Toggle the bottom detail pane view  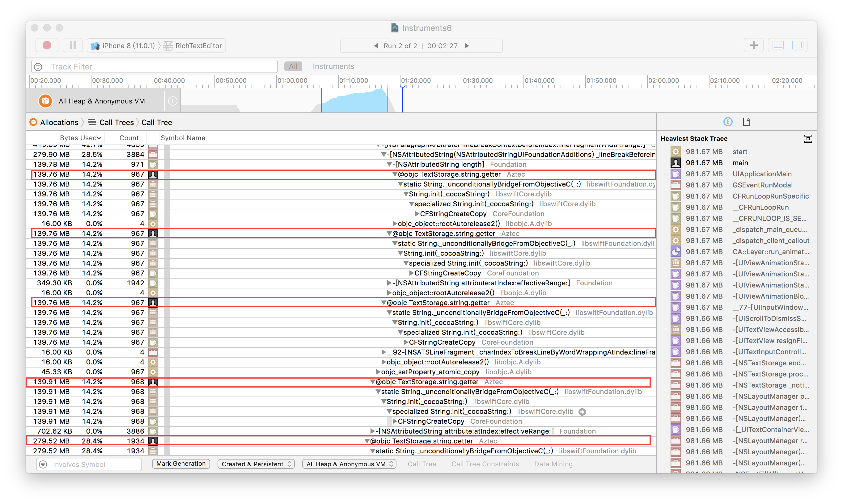[778, 45]
